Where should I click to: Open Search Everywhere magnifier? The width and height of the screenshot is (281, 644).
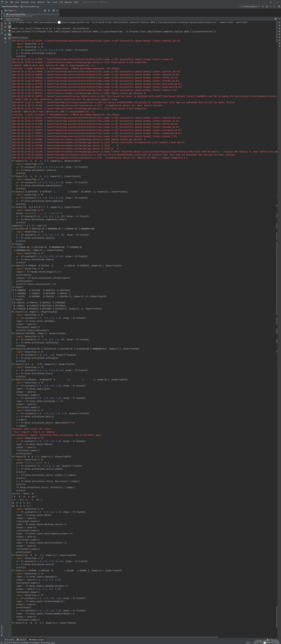[x=279, y=6]
